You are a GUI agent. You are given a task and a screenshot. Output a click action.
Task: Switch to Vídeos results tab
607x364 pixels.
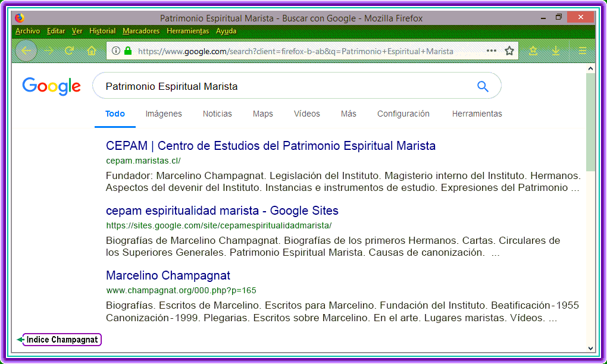pos(307,114)
